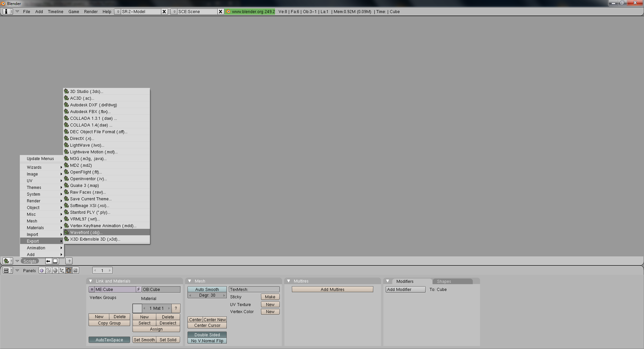
Task: Open the SR:2-Model screen selector dropdown
Action: 117,11
